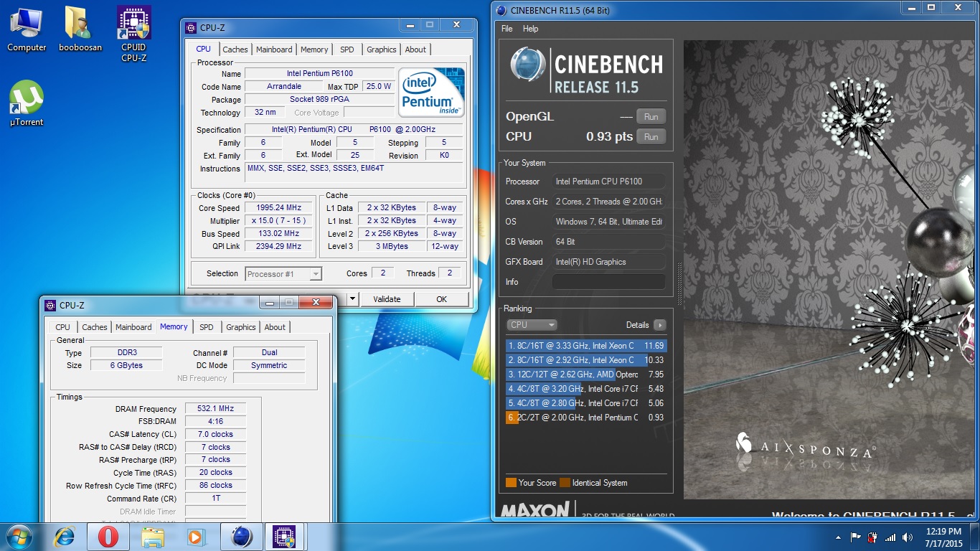Select ranking row 5 Core i7 2.80 GHz

586,403
